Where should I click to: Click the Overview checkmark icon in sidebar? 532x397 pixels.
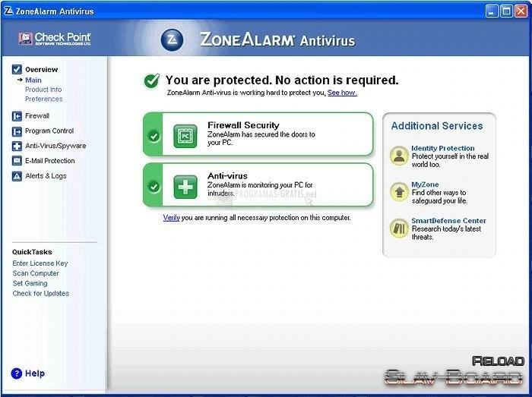pyautogui.click(x=17, y=69)
